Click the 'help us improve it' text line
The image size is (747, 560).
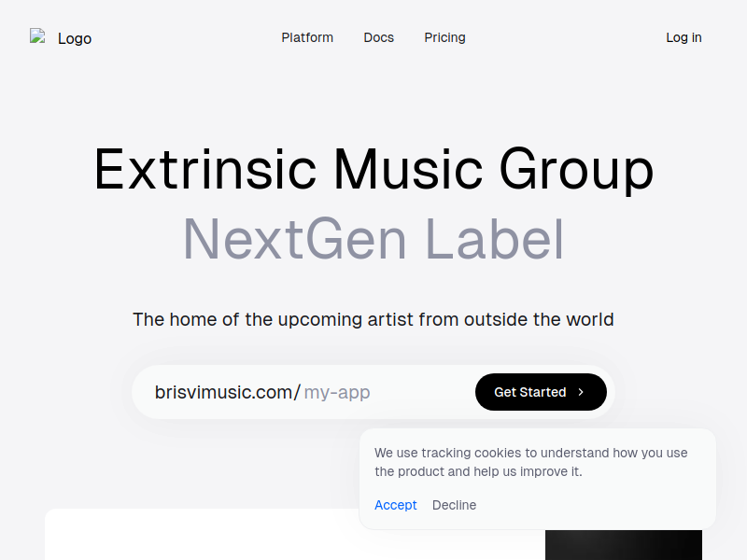pyautogui.click(x=478, y=472)
